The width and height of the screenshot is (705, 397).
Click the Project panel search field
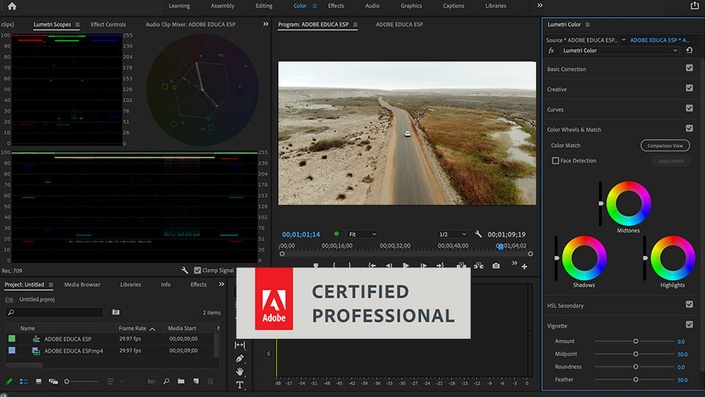pos(55,312)
